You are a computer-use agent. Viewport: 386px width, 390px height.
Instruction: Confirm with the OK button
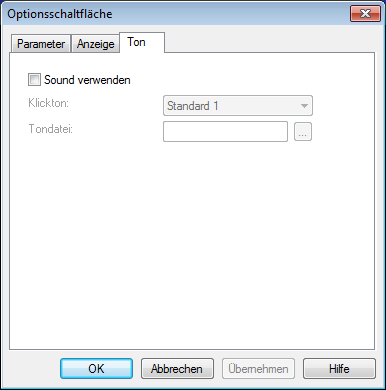pos(96,369)
